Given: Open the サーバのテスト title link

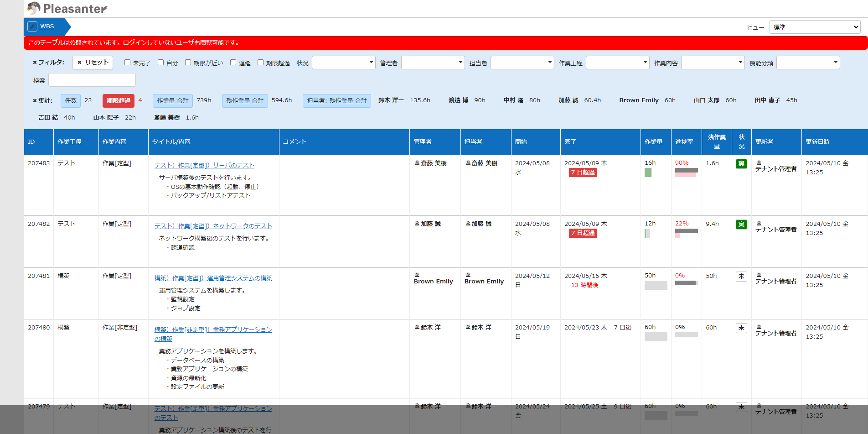Looking at the screenshot, I should click(204, 165).
